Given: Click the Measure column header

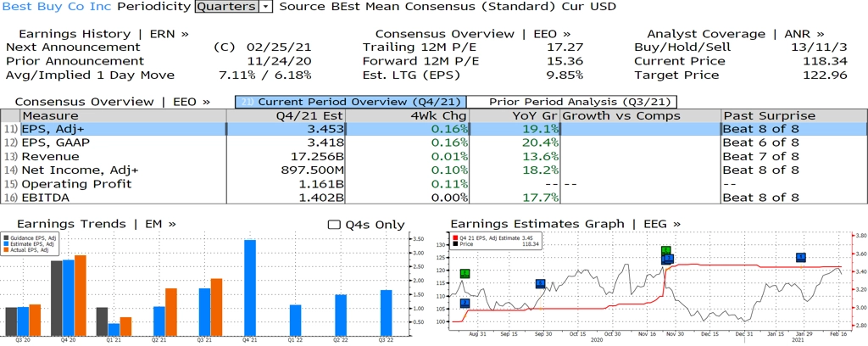Looking at the screenshot, I should coord(124,115).
